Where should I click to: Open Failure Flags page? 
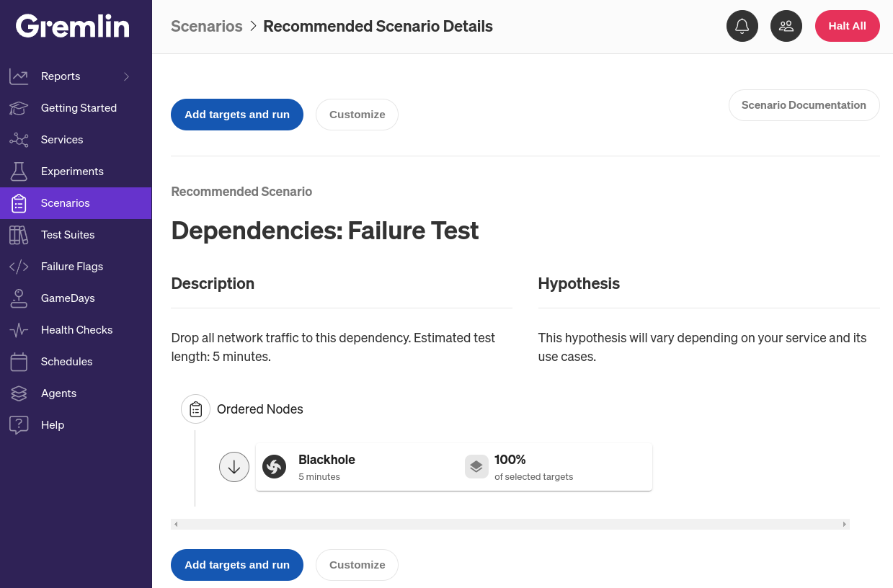tap(76, 267)
